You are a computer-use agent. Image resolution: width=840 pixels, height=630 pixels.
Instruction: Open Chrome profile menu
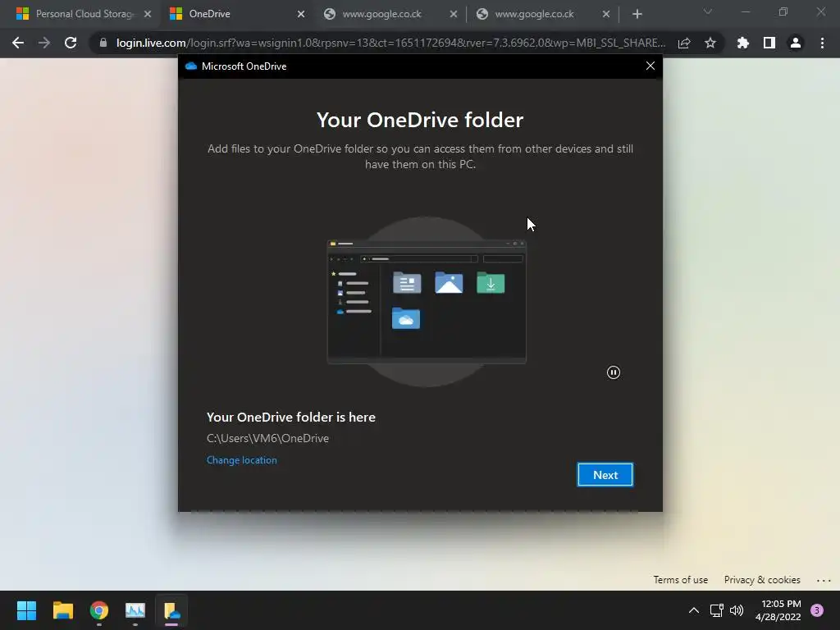click(796, 43)
